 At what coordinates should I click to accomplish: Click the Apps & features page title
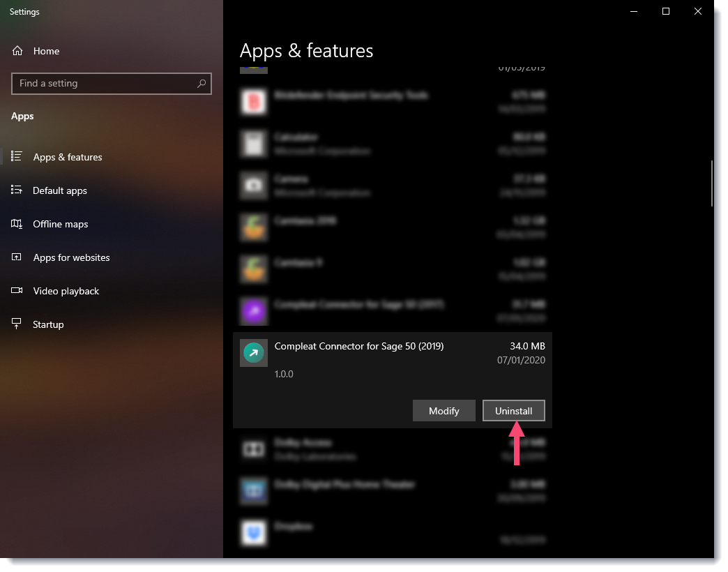306,51
